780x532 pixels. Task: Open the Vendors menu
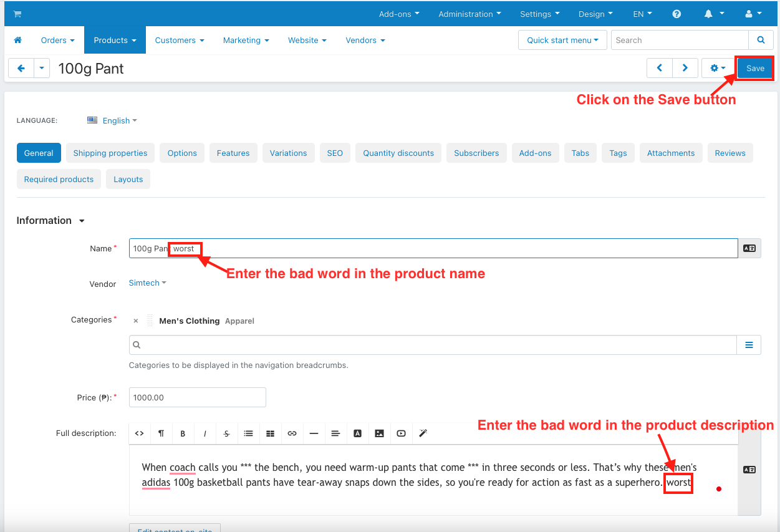(x=365, y=40)
